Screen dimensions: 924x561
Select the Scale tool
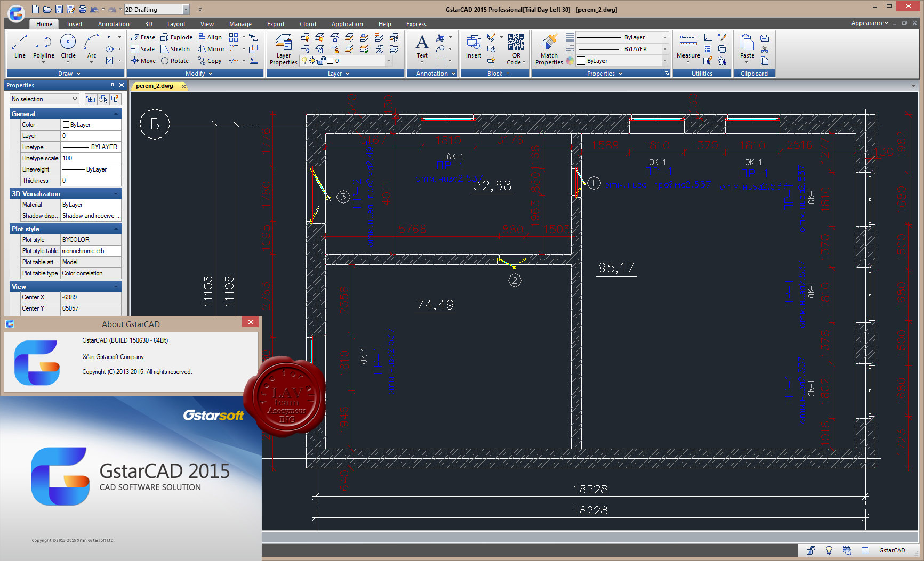143,49
